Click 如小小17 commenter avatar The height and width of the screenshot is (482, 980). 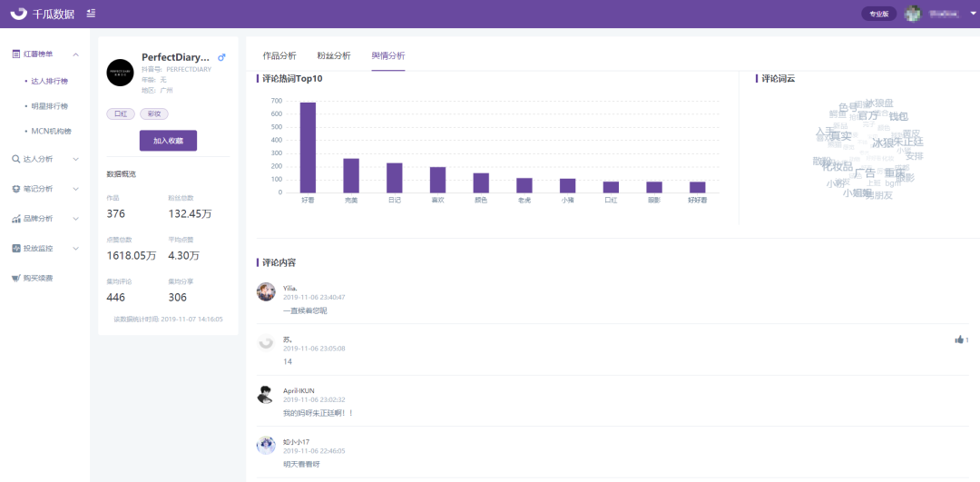point(266,445)
